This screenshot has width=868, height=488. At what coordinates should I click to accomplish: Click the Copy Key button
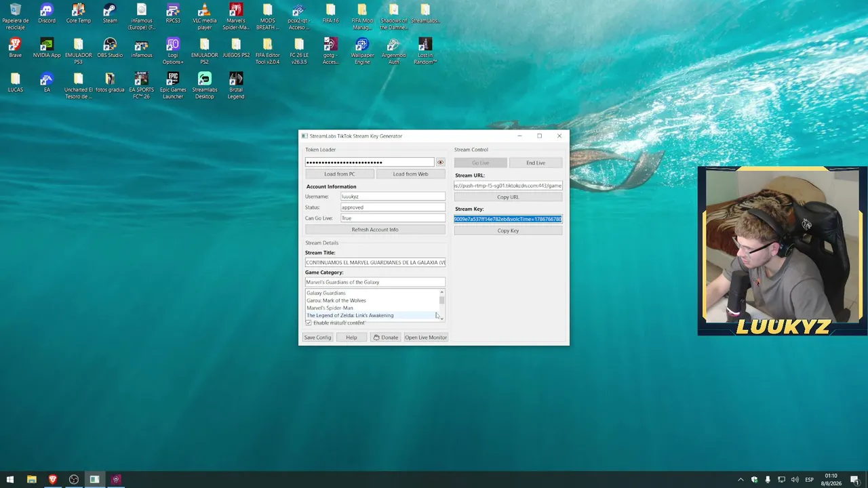tap(508, 231)
